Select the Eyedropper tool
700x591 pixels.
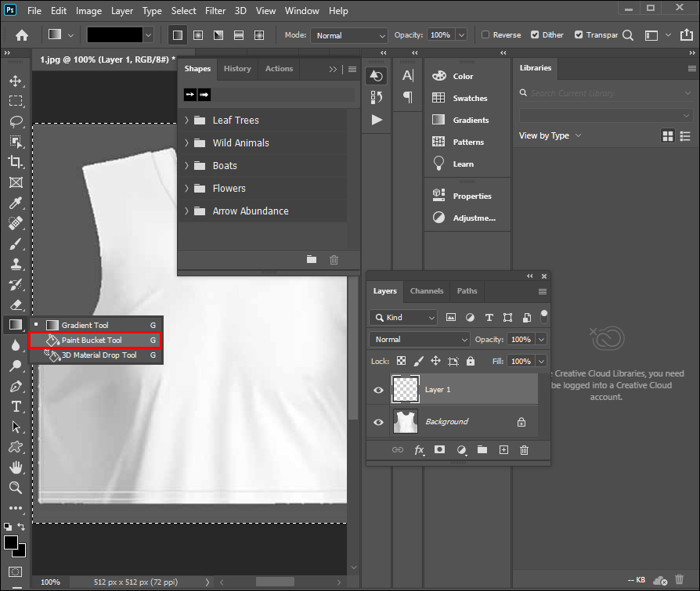coord(16,203)
